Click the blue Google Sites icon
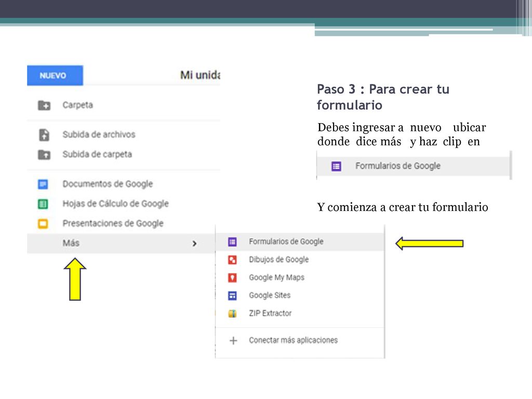Viewport: 532px width, 399px height. [232, 296]
